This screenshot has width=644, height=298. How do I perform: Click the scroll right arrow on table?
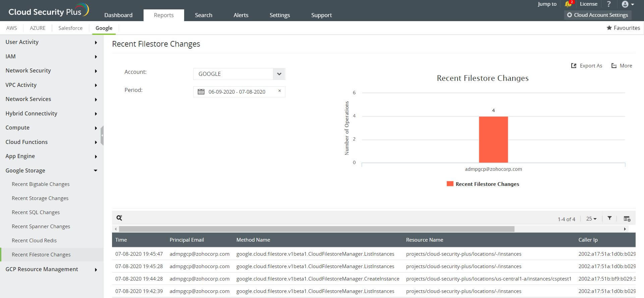pyautogui.click(x=625, y=229)
